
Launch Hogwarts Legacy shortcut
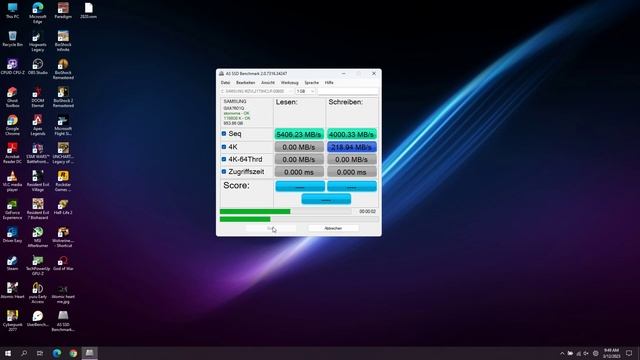(x=38, y=41)
